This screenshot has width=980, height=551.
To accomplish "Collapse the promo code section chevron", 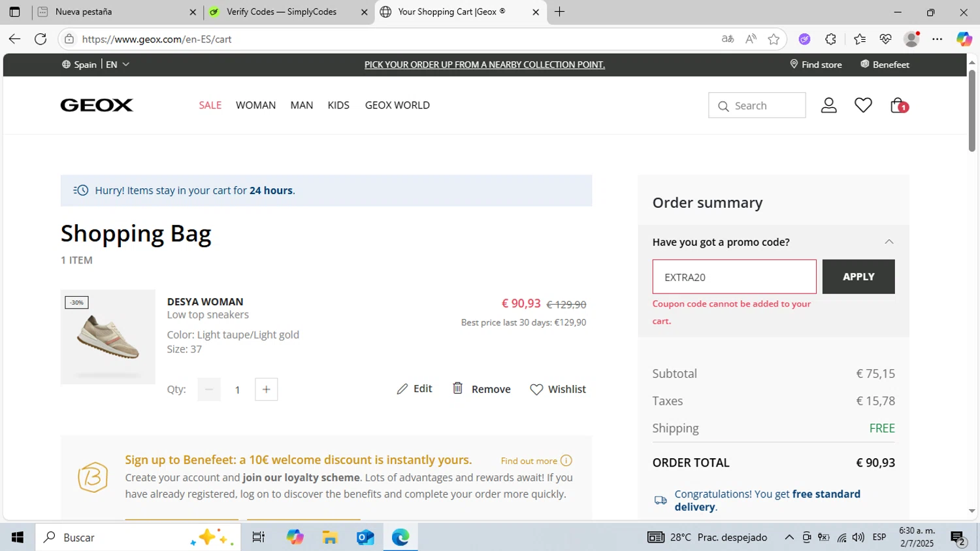I will pyautogui.click(x=889, y=242).
